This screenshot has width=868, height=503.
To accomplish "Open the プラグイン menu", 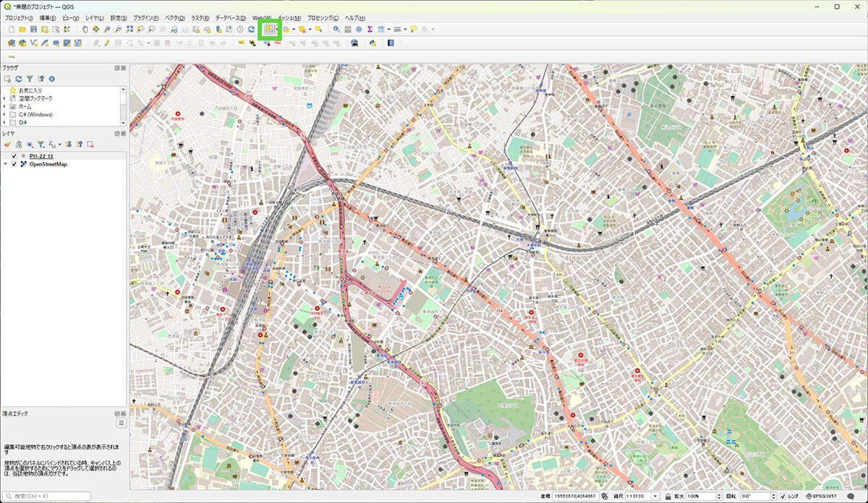I will coord(146,17).
